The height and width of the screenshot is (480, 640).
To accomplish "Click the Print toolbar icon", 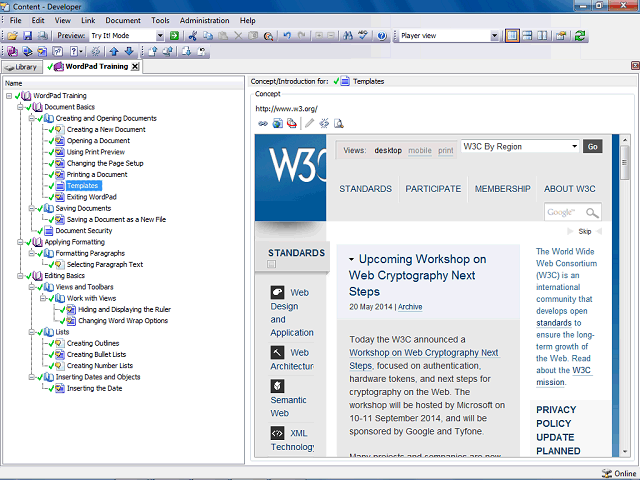I will 42,36.
